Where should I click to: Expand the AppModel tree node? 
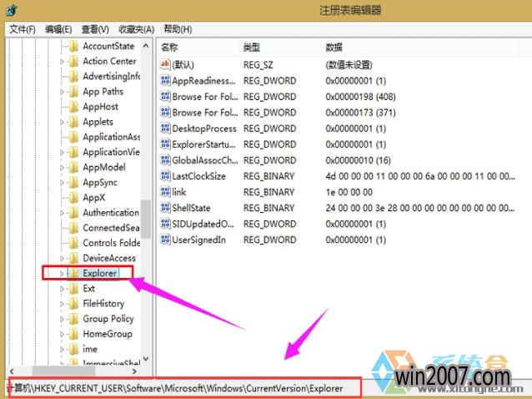coord(62,168)
